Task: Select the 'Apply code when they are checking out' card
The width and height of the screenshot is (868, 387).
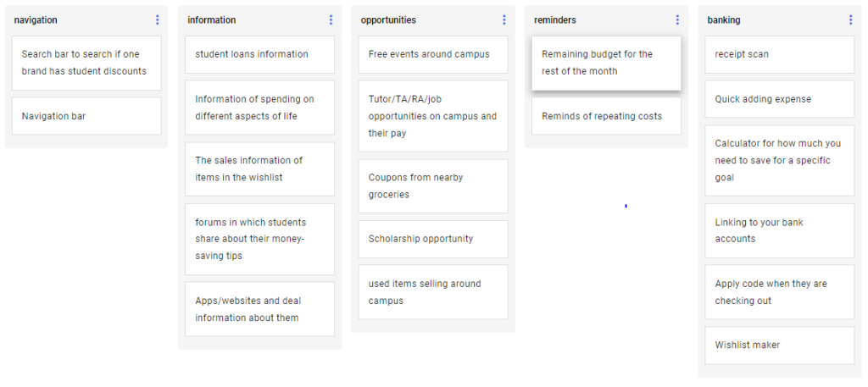Action: coord(779,292)
